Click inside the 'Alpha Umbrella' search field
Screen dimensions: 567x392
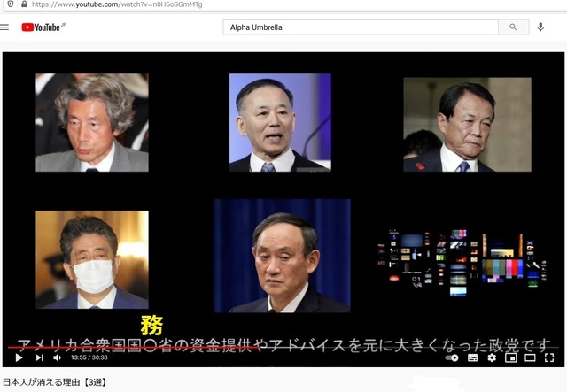tap(359, 27)
